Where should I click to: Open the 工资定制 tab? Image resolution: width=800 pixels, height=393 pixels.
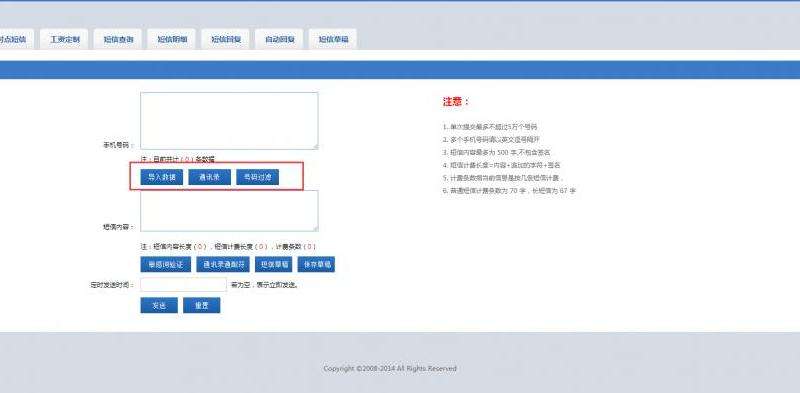pos(64,39)
